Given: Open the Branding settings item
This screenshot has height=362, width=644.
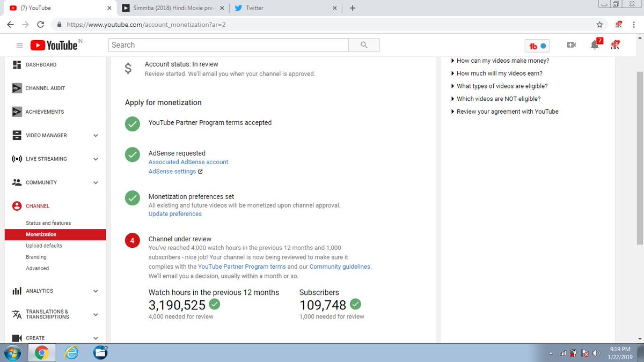Looking at the screenshot, I should [x=36, y=257].
